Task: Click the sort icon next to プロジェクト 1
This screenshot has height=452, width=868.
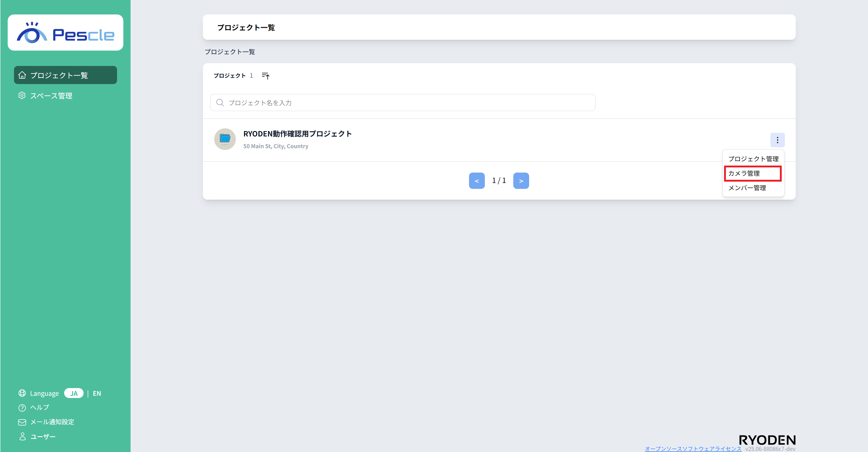Action: click(x=265, y=76)
